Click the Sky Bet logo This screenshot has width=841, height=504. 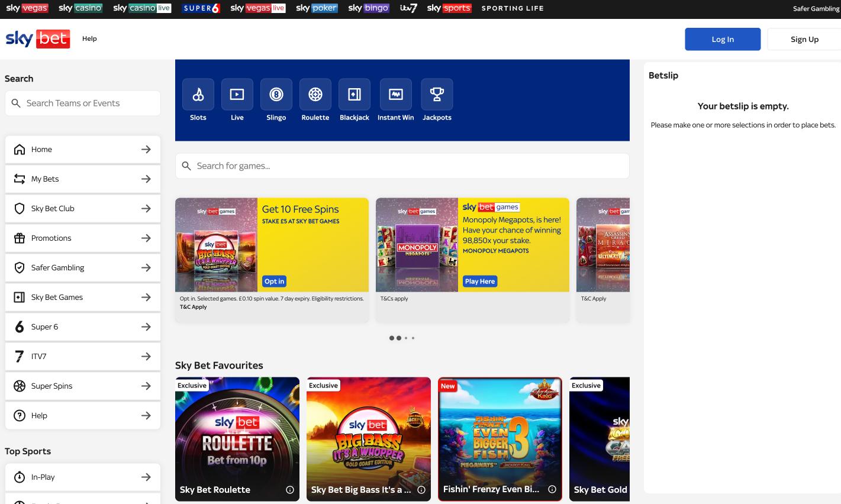(x=37, y=38)
